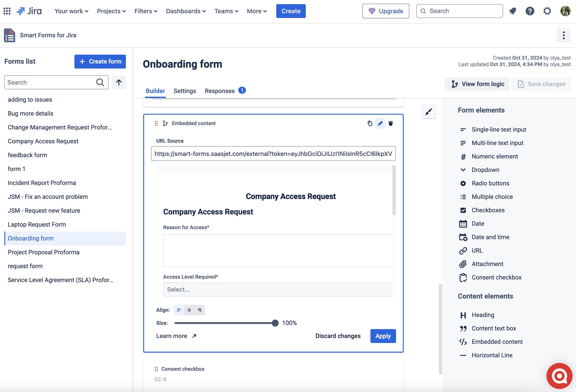
Task: Click the pencil edit icon on Embedded content
Action: tap(380, 123)
